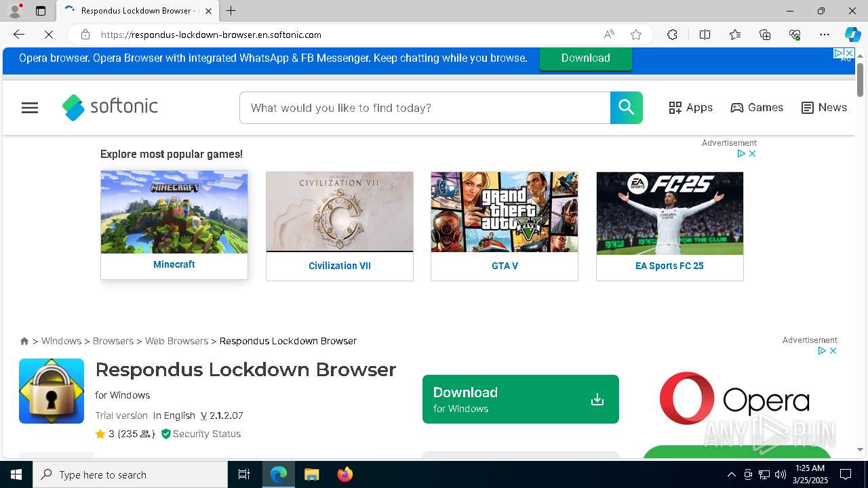The height and width of the screenshot is (488, 868).
Task: Click the Minecraft link text
Action: click(174, 264)
